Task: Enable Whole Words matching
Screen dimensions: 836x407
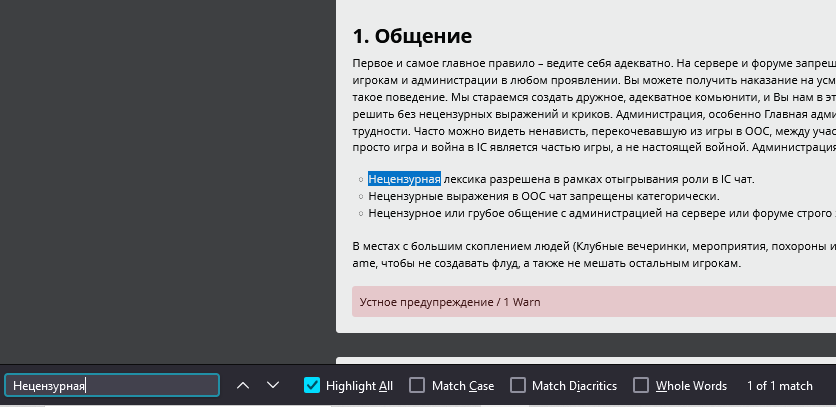Action: 639,385
